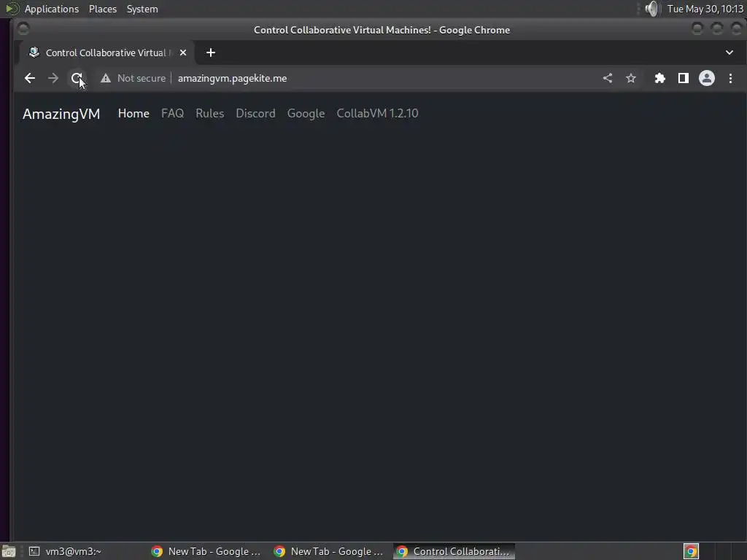The image size is (747, 560).
Task: Click the address bar URL amazingvm.pagekite.me
Action: point(233,78)
